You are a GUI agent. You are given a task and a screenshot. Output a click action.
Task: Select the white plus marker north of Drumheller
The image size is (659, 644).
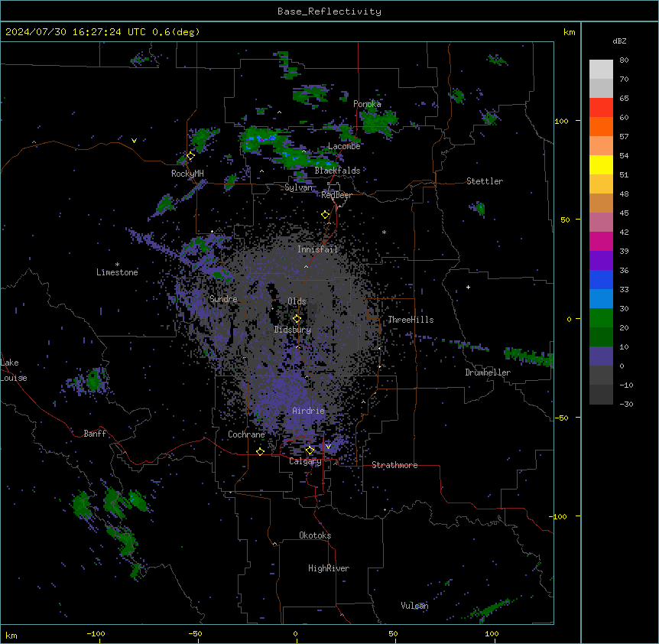click(x=468, y=287)
